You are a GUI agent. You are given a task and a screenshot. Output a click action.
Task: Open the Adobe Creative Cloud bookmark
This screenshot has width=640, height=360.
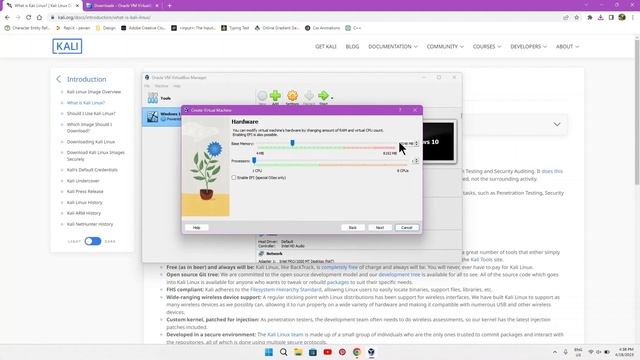[143, 28]
